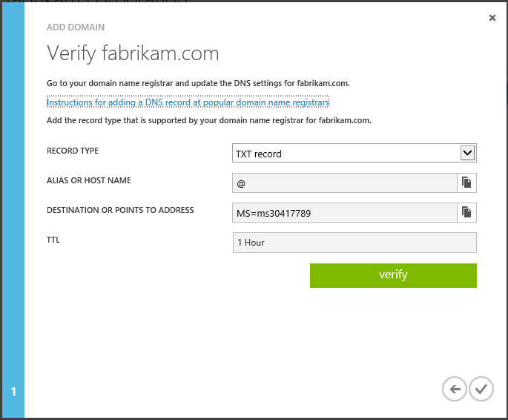The height and width of the screenshot is (420, 508).
Task: Copy the destination address MS=ms30417789
Action: [466, 213]
